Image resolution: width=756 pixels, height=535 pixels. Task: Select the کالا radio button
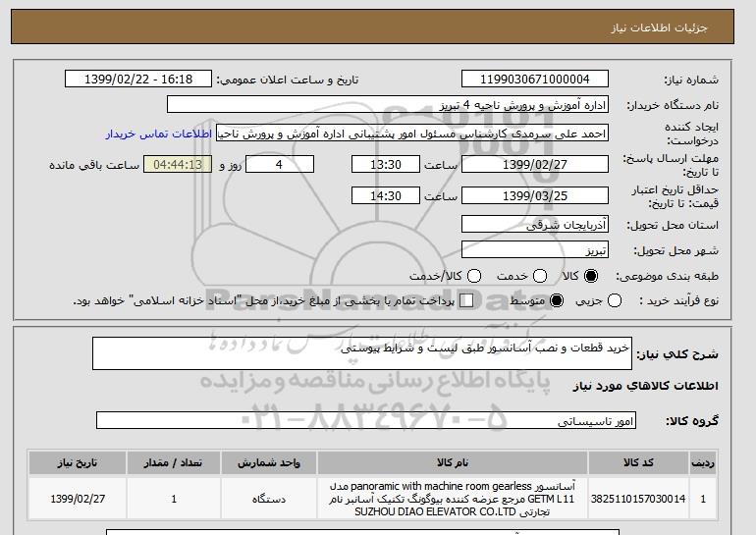pyautogui.click(x=591, y=276)
